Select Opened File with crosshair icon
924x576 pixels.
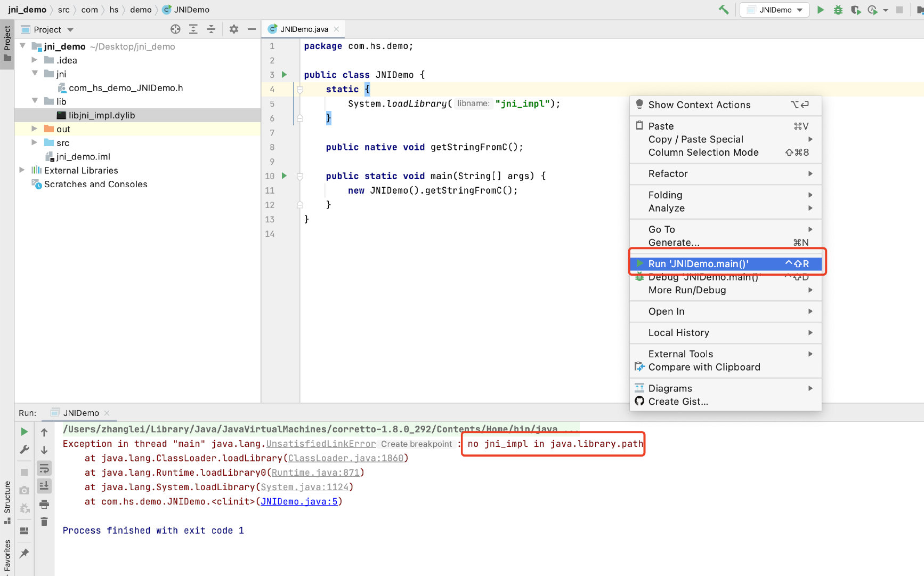click(175, 29)
